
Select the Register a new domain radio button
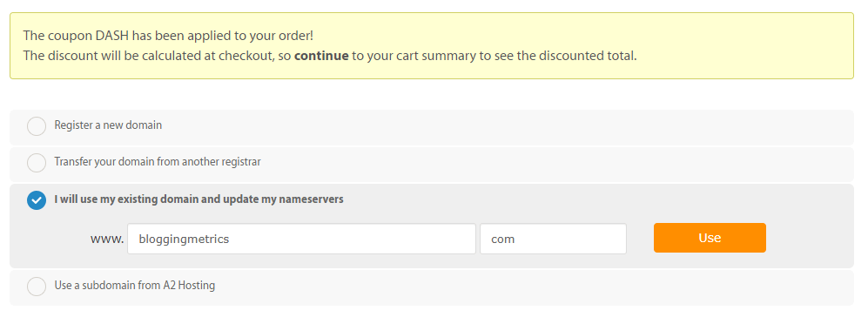pyautogui.click(x=37, y=126)
